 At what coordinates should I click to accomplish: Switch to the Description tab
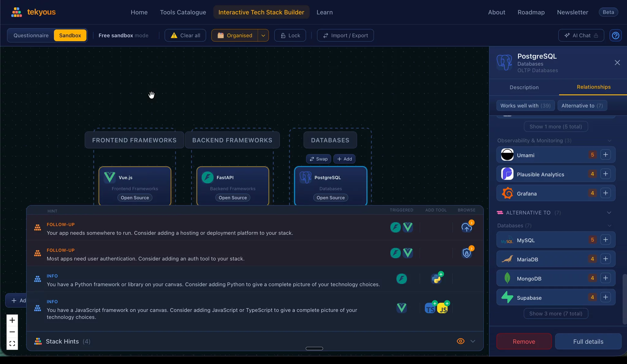pyautogui.click(x=524, y=87)
